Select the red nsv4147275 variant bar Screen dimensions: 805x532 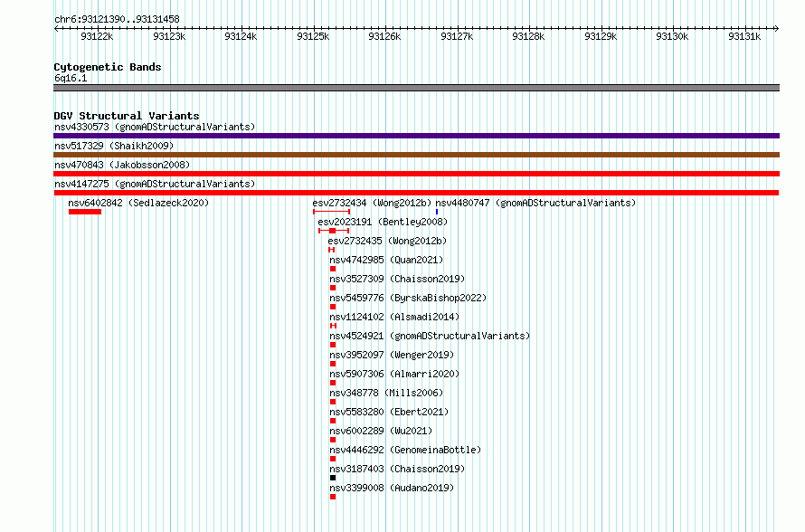tap(416, 193)
